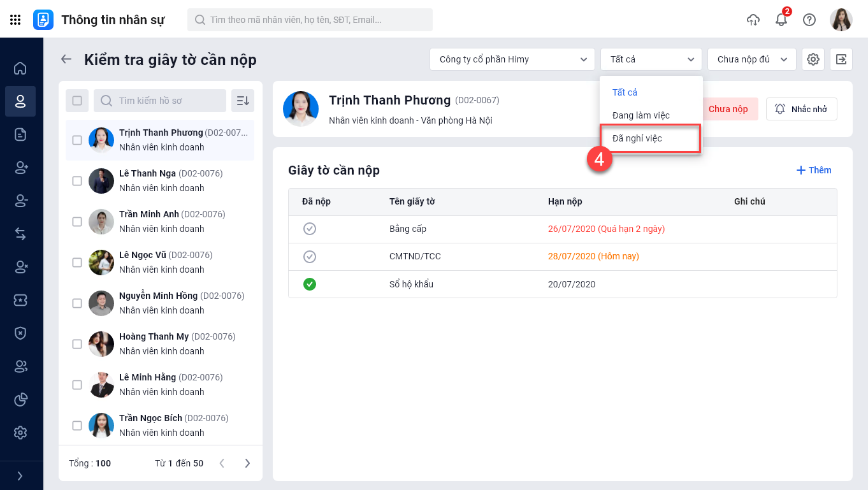Click the Sổ hộ khẩu document name
Image resolution: width=868 pixels, height=490 pixels.
411,284
